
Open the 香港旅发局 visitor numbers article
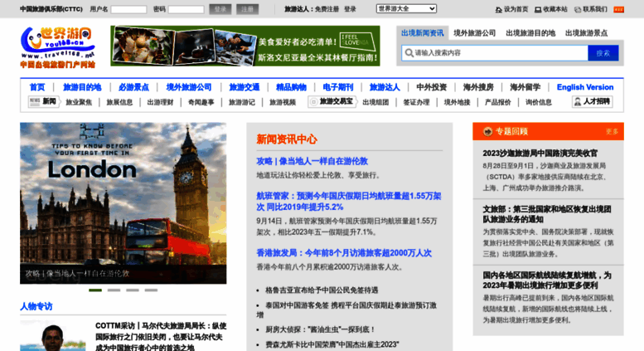pos(344,253)
